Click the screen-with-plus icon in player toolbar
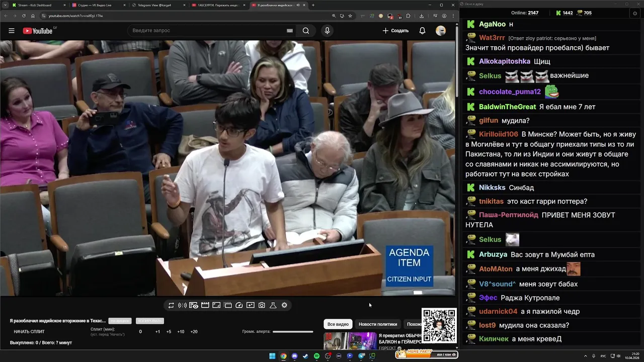Screen dimensions: 644x362 (x=250, y=305)
